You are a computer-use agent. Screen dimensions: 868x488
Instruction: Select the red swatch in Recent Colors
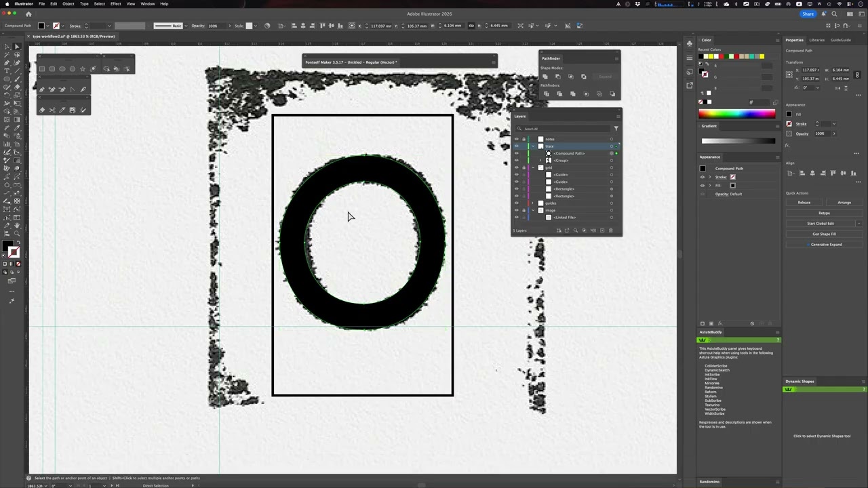click(x=722, y=56)
